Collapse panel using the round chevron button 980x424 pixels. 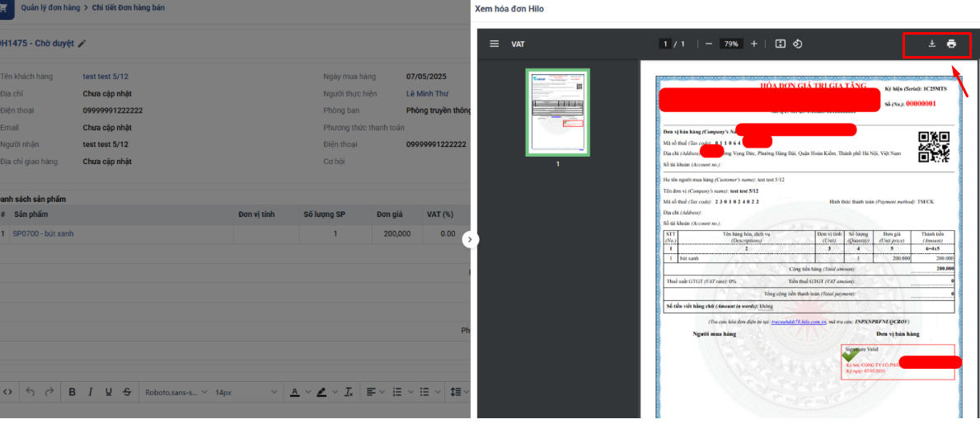(470, 239)
